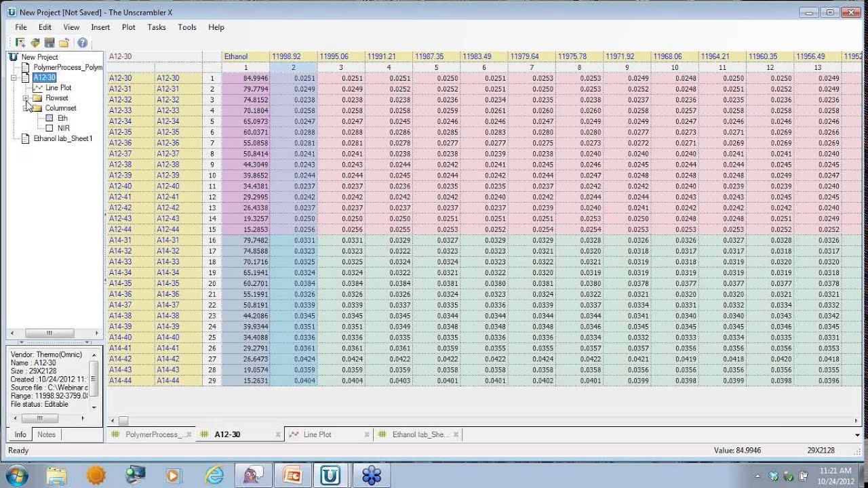Open the View menu

click(71, 27)
